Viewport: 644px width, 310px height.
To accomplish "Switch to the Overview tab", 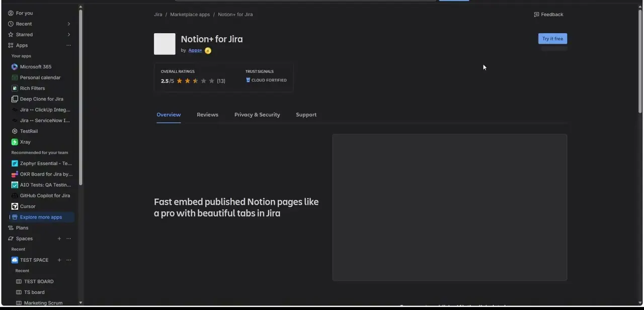I will coord(169,115).
